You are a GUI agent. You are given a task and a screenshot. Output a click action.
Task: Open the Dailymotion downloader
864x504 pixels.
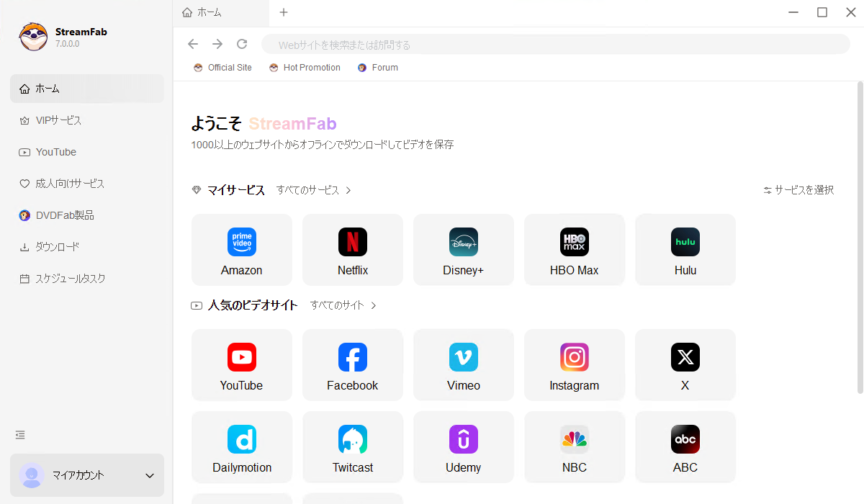[x=241, y=446]
